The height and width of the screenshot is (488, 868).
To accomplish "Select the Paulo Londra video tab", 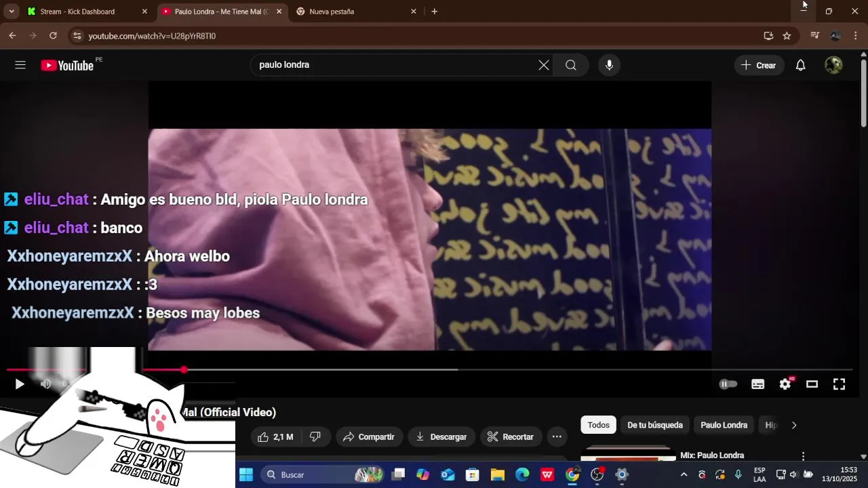I will (x=221, y=12).
